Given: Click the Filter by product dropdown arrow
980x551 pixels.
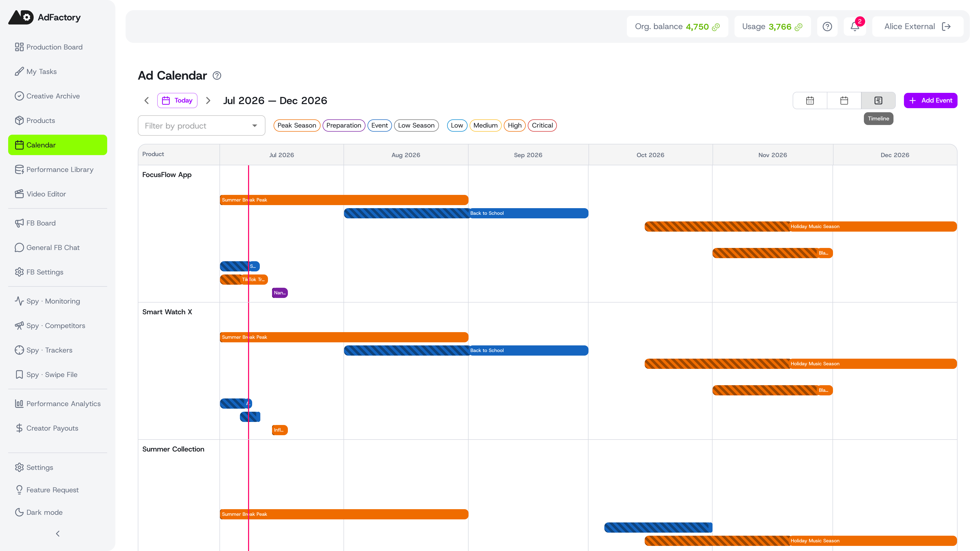Looking at the screenshot, I should pyautogui.click(x=254, y=126).
